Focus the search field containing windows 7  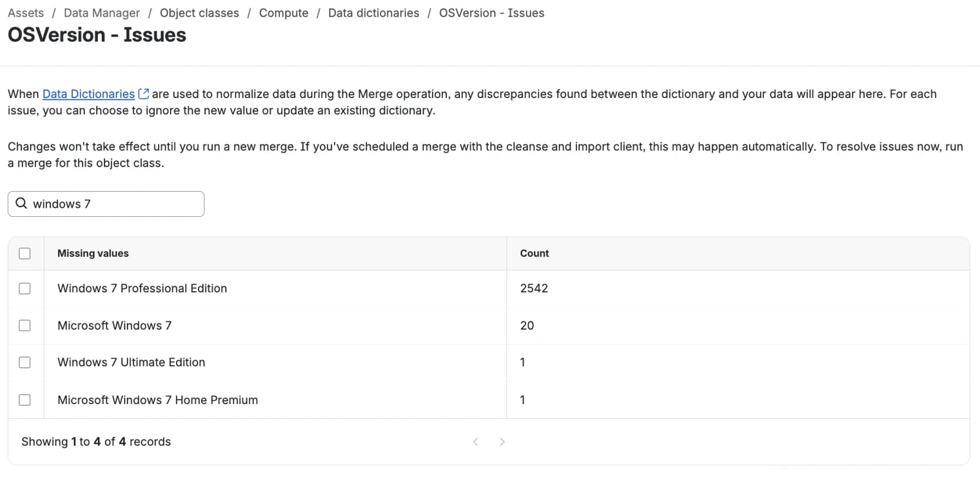(106, 204)
